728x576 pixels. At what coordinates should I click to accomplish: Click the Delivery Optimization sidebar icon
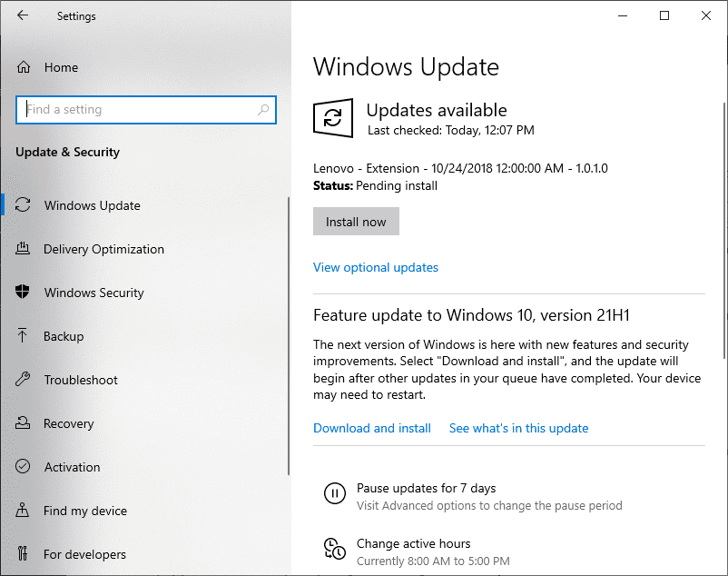23,249
